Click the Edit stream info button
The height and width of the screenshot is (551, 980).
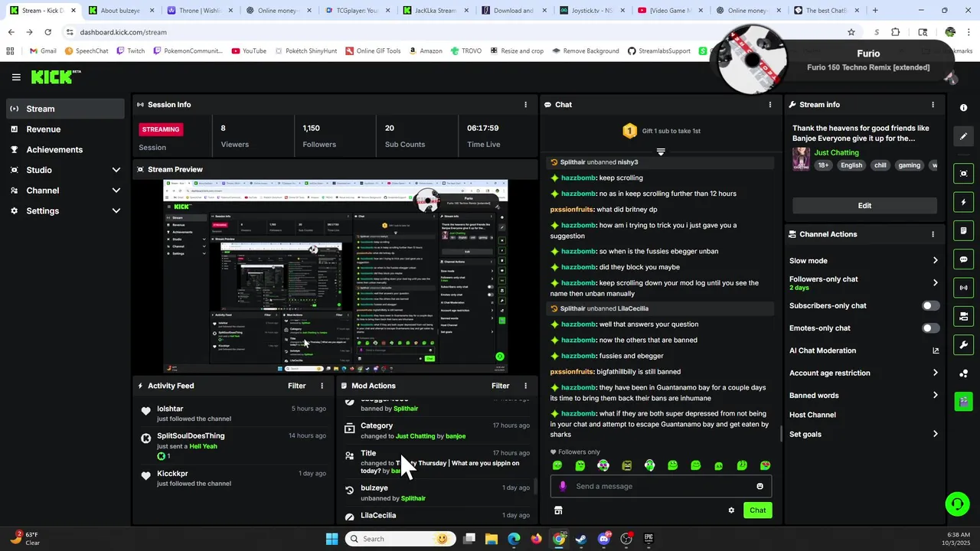click(x=864, y=205)
